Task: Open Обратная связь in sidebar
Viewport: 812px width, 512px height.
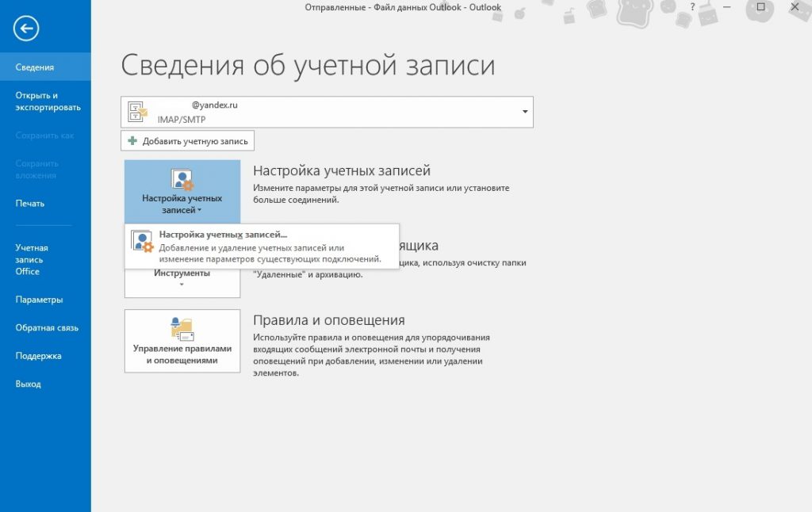Action: coord(45,327)
